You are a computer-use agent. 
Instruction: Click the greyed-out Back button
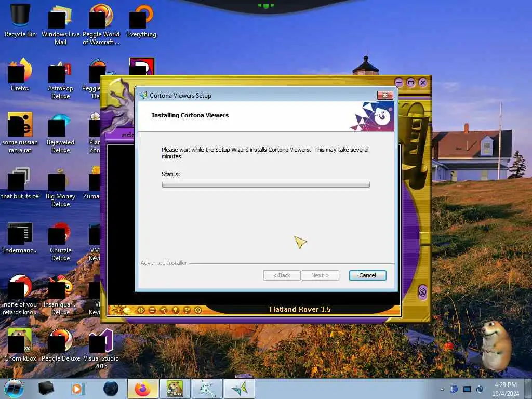[x=282, y=275]
